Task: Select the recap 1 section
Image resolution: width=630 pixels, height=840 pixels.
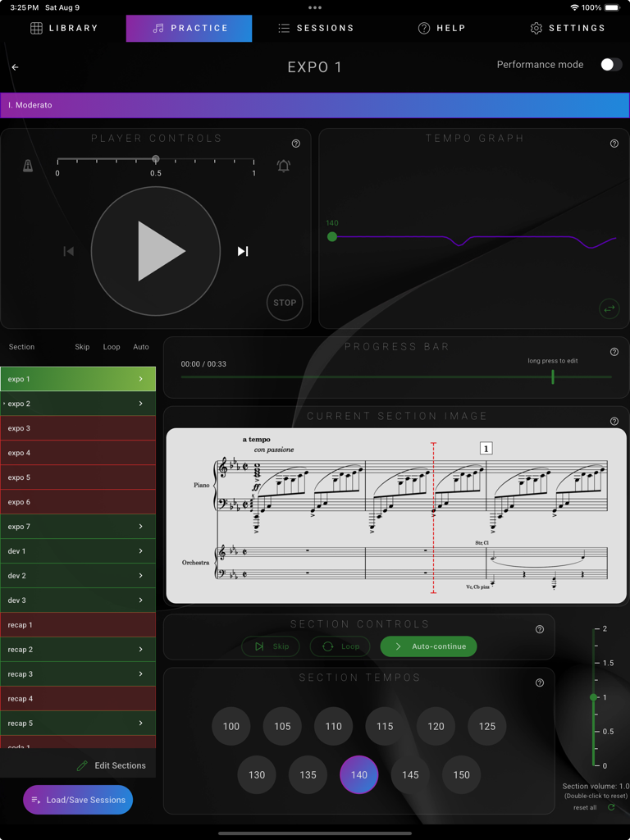Action: [x=78, y=624]
